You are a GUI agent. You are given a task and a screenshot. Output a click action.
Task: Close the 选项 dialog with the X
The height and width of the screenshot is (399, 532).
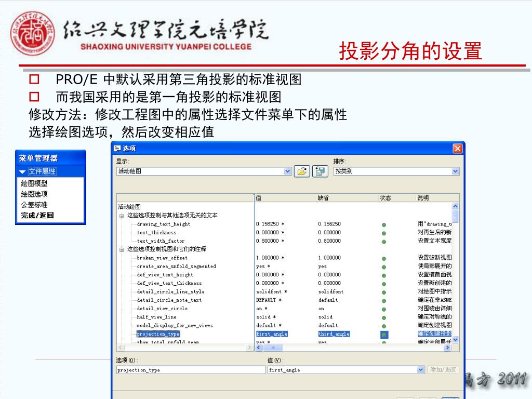(x=457, y=149)
